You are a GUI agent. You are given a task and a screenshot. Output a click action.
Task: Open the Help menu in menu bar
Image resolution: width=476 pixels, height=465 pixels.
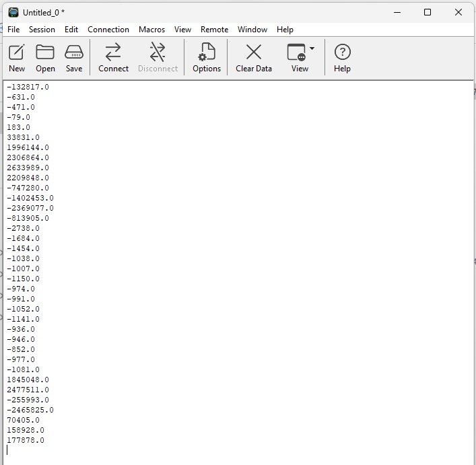[285, 30]
